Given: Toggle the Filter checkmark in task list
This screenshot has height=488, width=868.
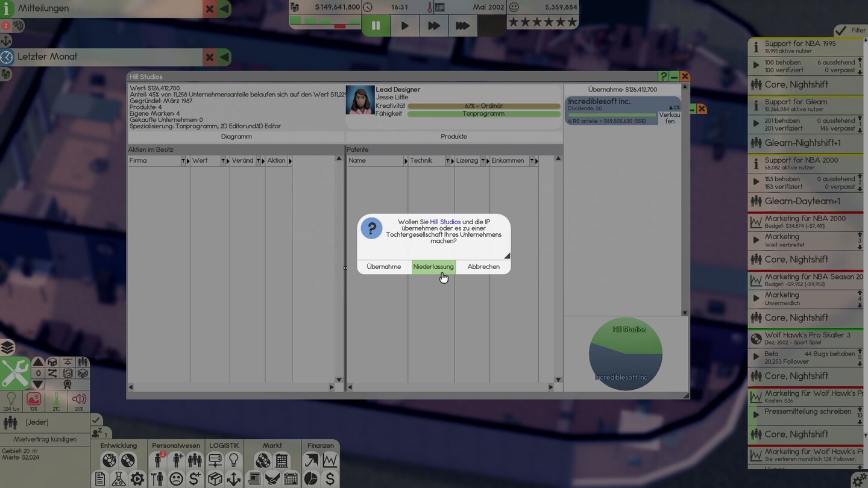Looking at the screenshot, I should (x=851, y=30).
